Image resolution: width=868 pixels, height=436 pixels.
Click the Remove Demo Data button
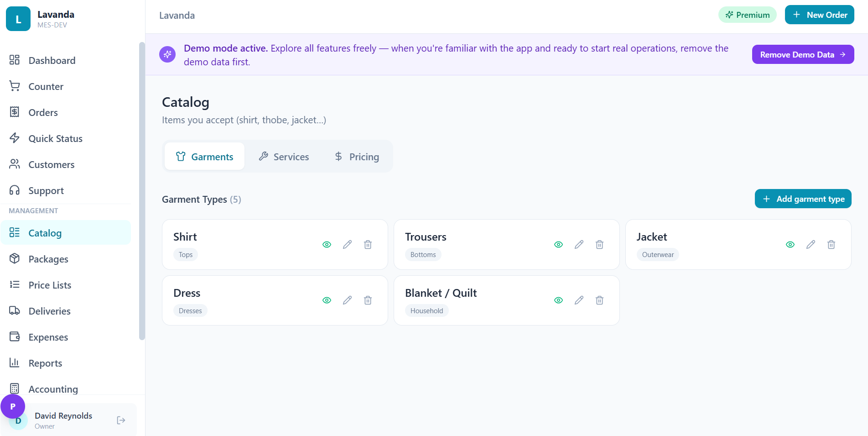[803, 54]
